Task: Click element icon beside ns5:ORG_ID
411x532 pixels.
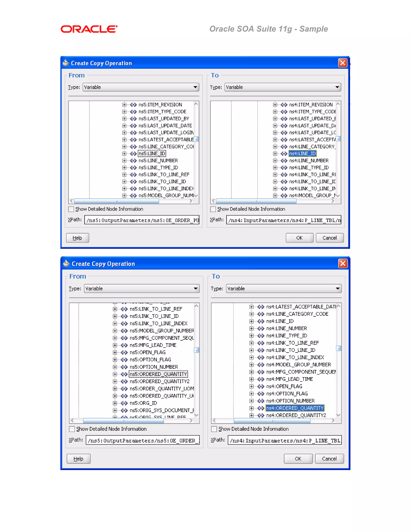Action: (124, 403)
